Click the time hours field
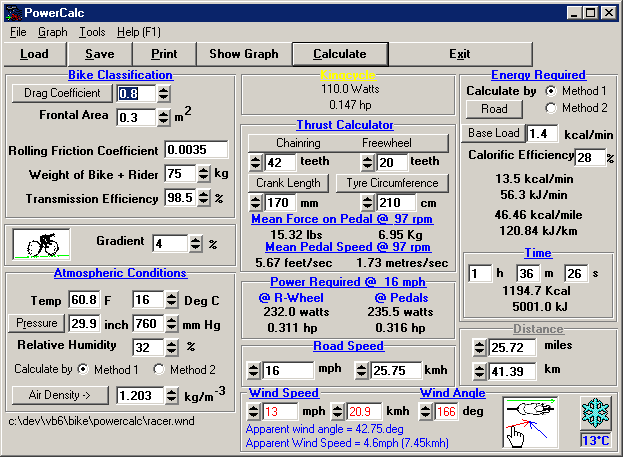 pyautogui.click(x=480, y=273)
